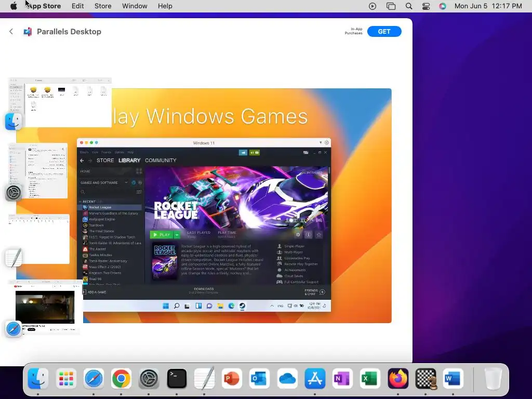This screenshot has width=532, height=399.
Task: Click the dropdown arrow next to PLAY
Action: point(177,235)
